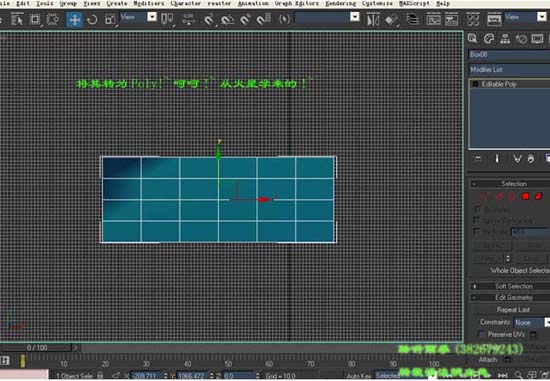Open the Layer Manager icon
This screenshot has width=550, height=381.
[412, 19]
